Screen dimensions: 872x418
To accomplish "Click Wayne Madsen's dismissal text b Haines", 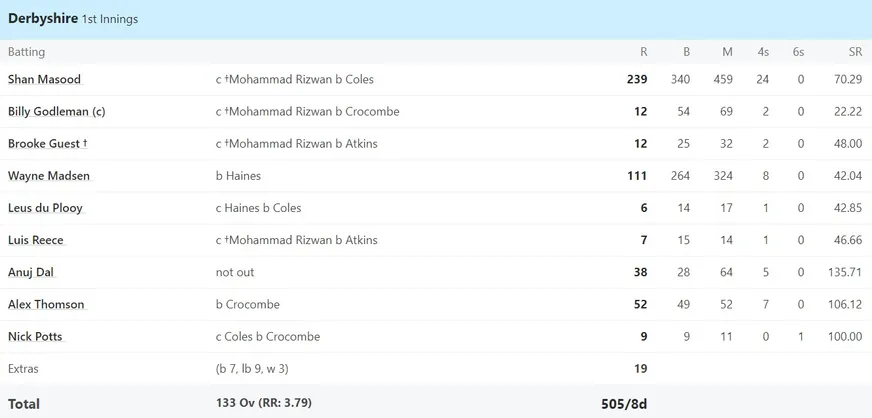I will pos(238,176).
